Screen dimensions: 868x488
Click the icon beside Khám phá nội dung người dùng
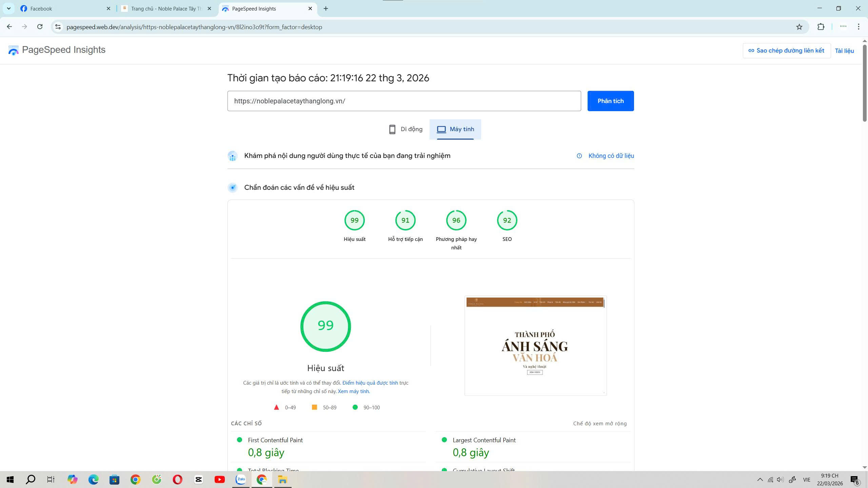(x=233, y=156)
